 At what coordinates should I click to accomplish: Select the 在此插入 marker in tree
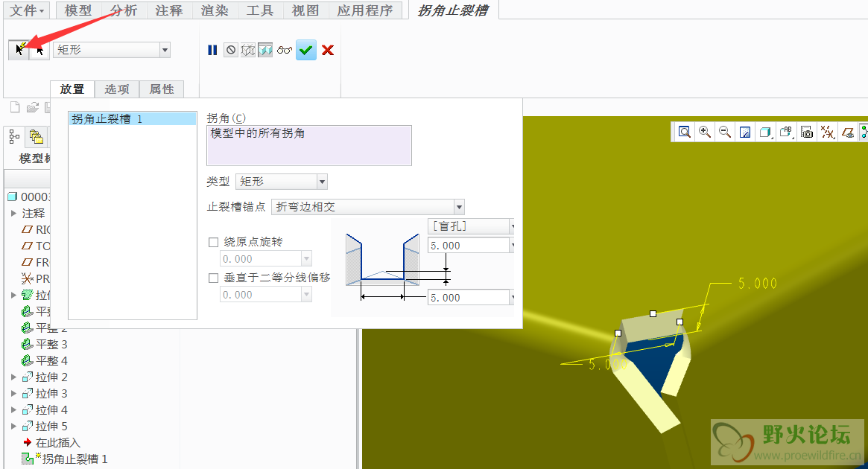tap(51, 442)
